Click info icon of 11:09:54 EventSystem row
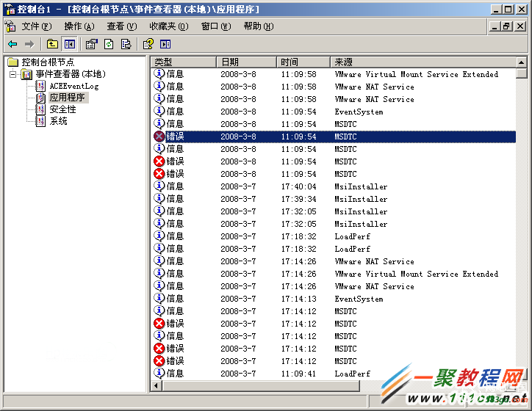This screenshot has height=411, width=532. pos(159,111)
